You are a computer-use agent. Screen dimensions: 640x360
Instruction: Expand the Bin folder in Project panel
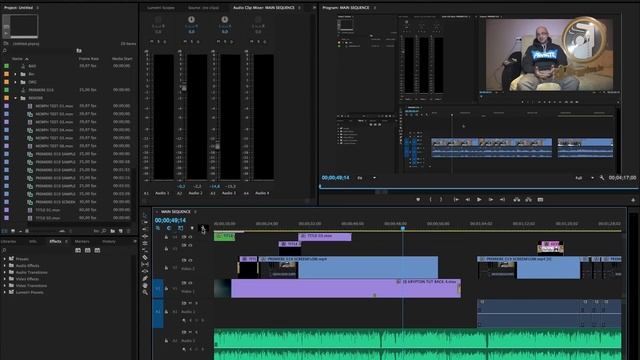(x=16, y=74)
